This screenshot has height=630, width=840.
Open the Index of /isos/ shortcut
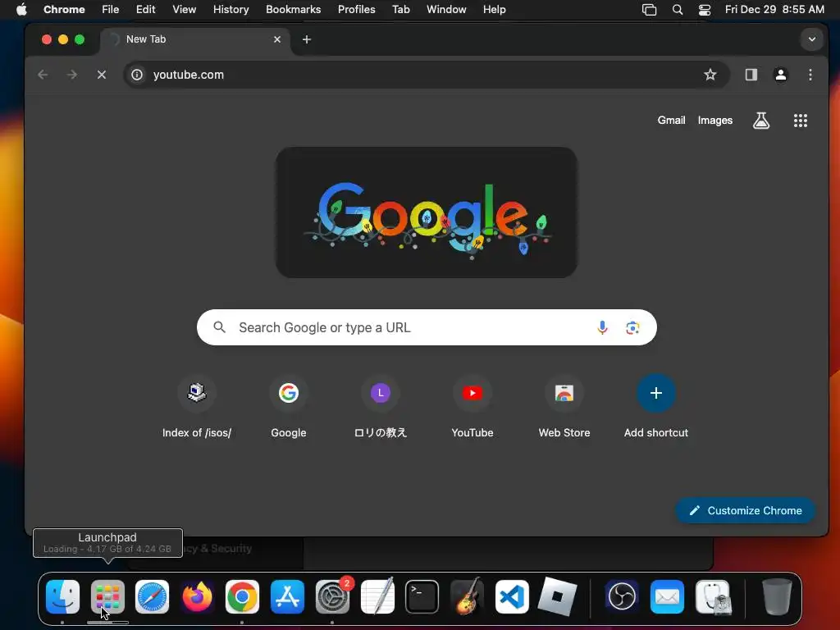pyautogui.click(x=197, y=407)
